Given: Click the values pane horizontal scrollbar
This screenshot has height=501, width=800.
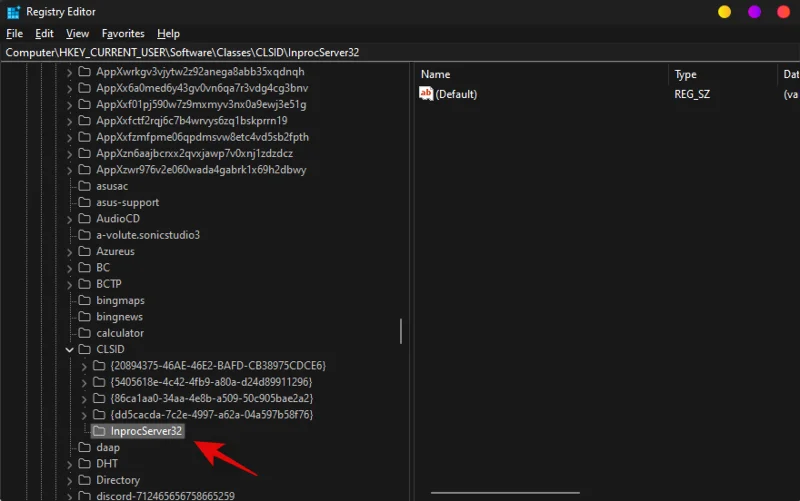Looking at the screenshot, I should tap(505, 493).
